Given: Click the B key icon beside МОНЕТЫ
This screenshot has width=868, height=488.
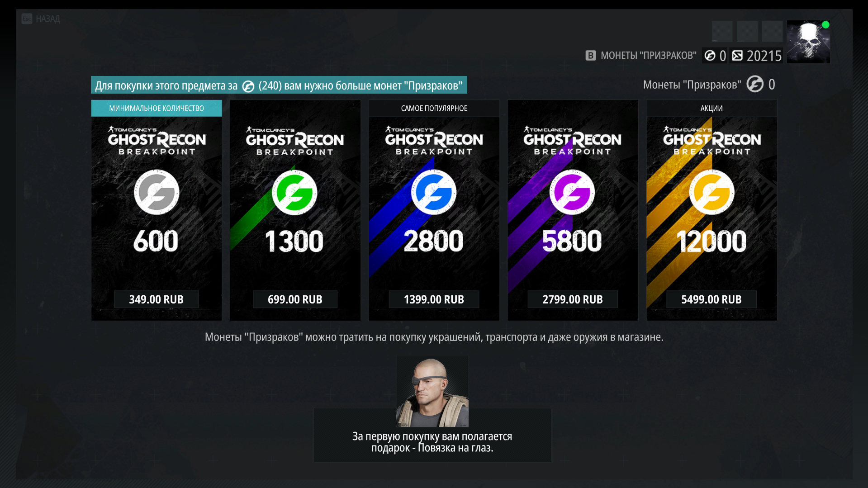Looking at the screenshot, I should coord(591,56).
